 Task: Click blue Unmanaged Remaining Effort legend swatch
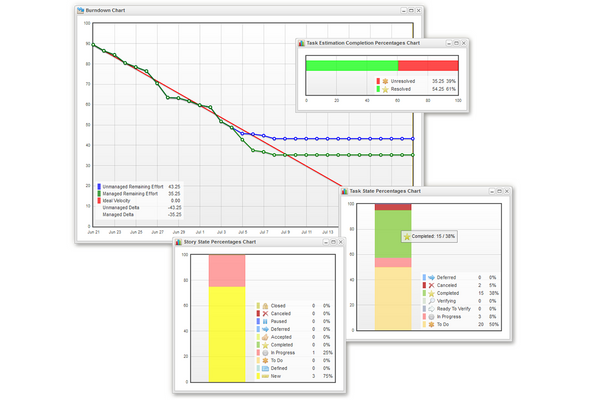click(99, 187)
